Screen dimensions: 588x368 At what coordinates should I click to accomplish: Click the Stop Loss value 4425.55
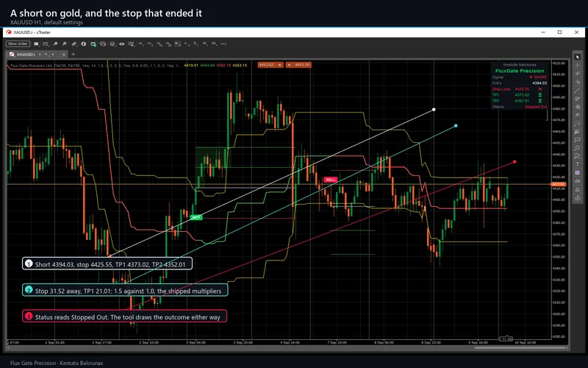point(522,89)
